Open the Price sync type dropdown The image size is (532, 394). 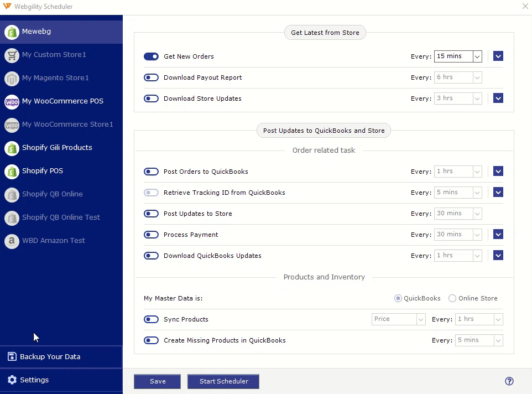420,319
